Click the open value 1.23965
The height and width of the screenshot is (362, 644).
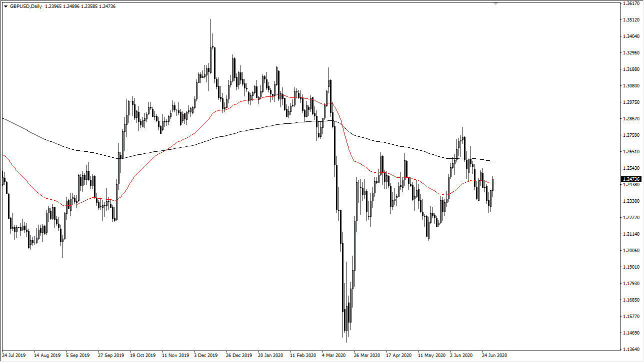click(54, 6)
